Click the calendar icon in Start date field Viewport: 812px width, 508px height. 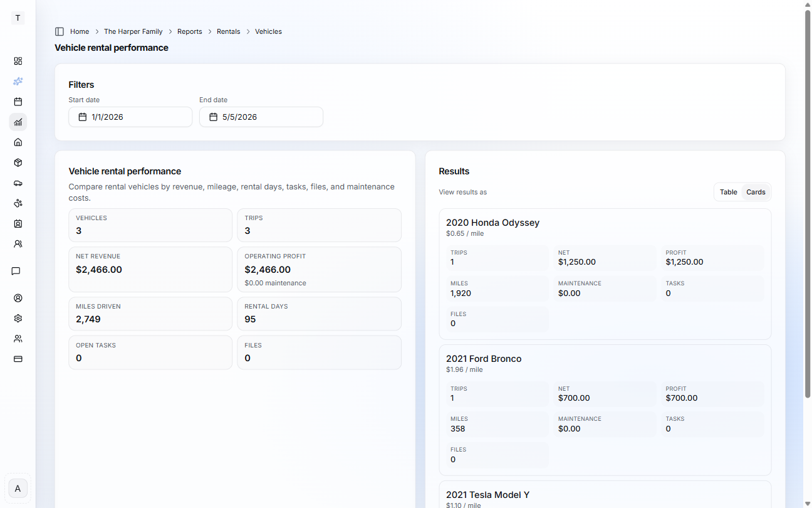pyautogui.click(x=83, y=117)
